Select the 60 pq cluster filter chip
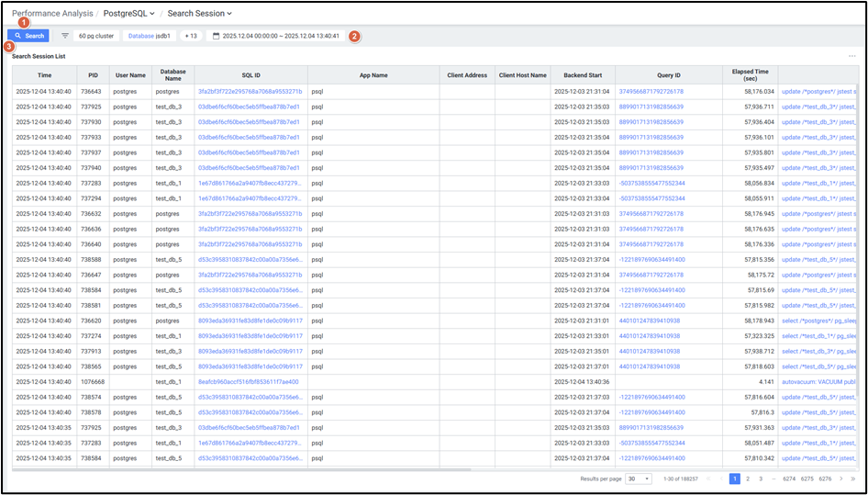The image size is (868, 495). 96,36
